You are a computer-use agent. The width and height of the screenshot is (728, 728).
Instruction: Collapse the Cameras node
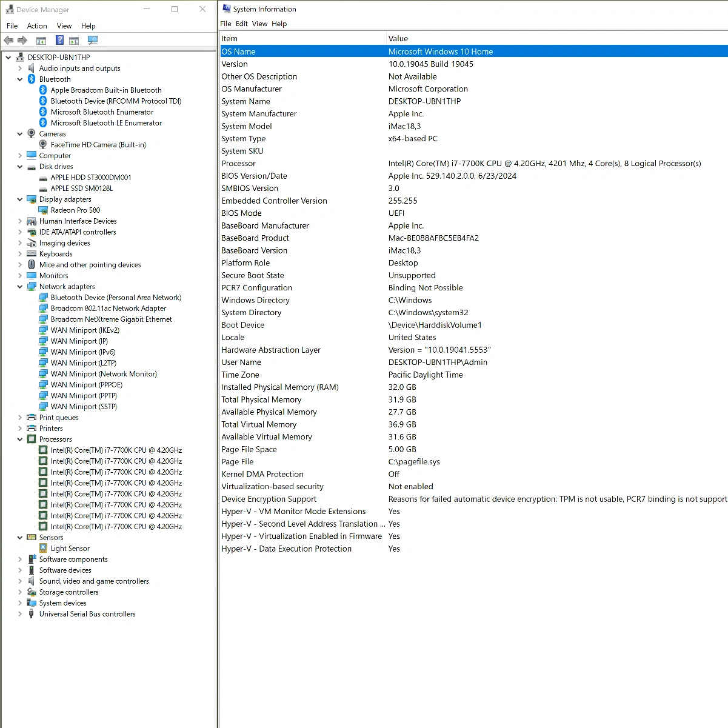pos(20,134)
